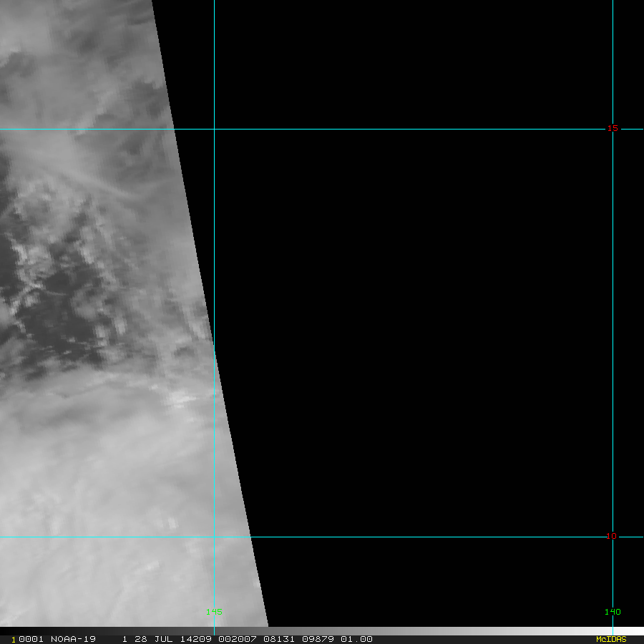Click the grayscale gradient bar at bottom
The height and width of the screenshot is (644, 644).
(x=487, y=631)
